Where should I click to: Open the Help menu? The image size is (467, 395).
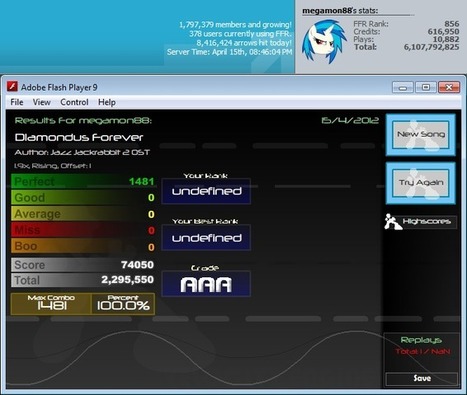tap(107, 102)
